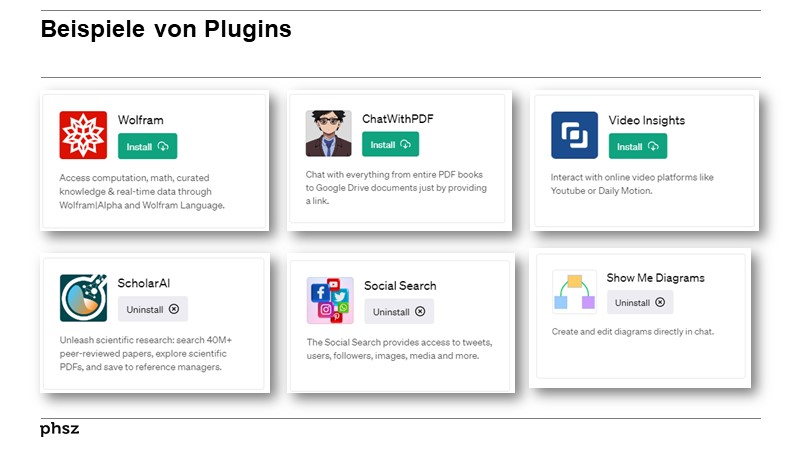Viewport: 800px width, 450px height.
Task: Click description 'Unleash scientific research: search 40M+'
Action: click(x=146, y=340)
